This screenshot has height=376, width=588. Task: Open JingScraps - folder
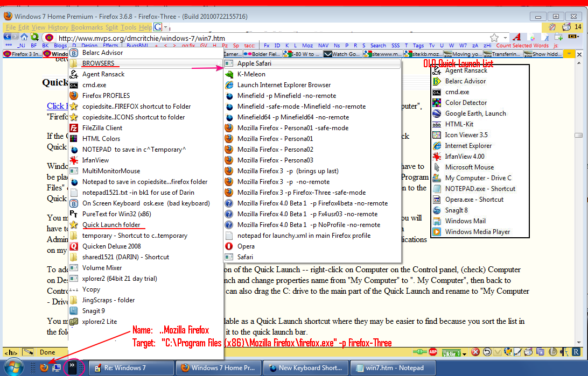(146, 300)
